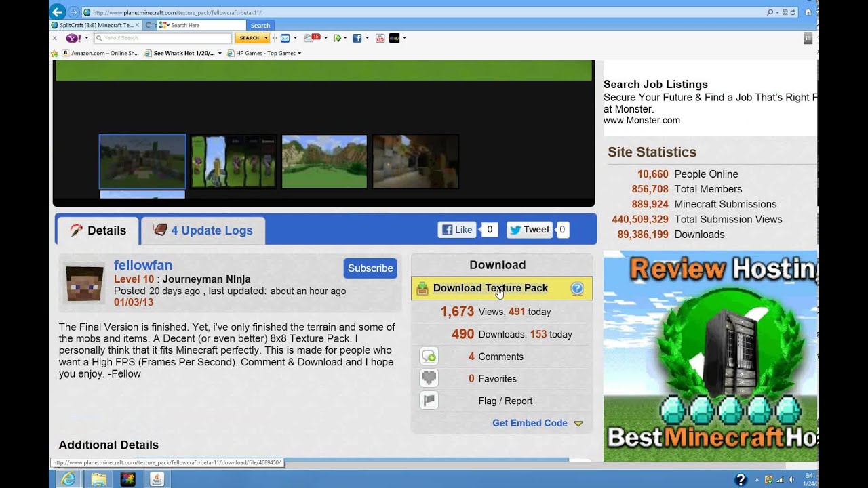The height and width of the screenshot is (488, 868).
Task: Click the Yahoo! toolbar logo
Action: pos(73,38)
